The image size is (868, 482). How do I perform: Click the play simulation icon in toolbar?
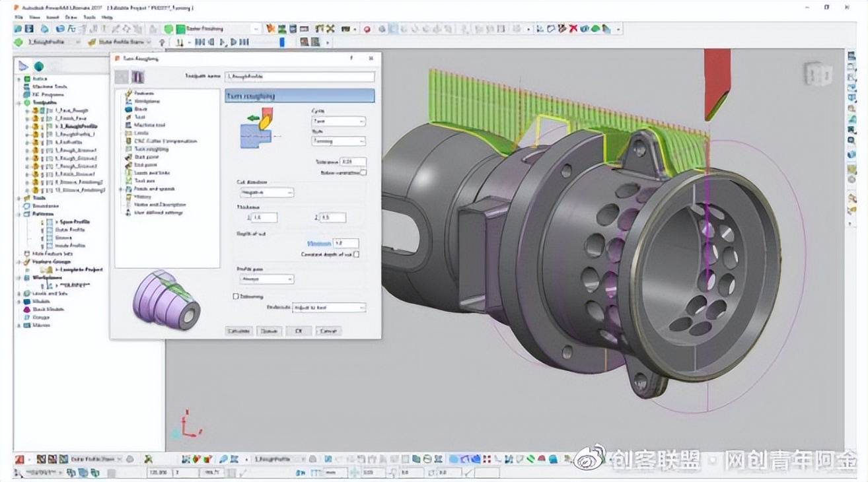(223, 42)
